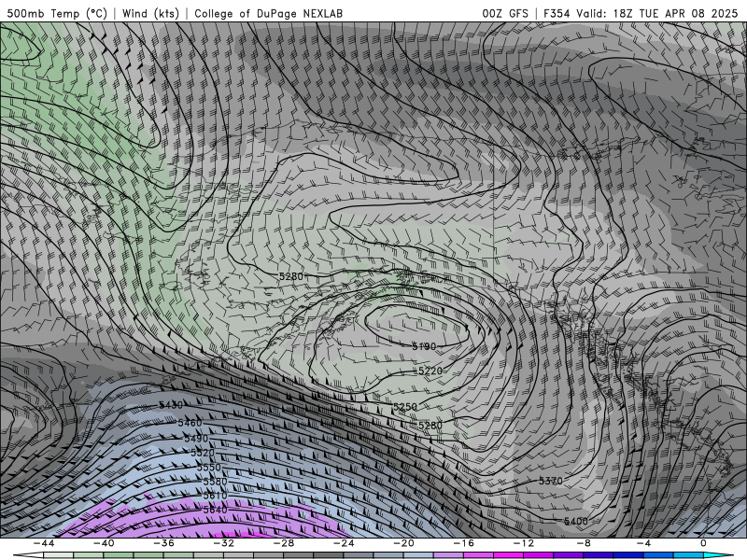Click the 'F354 Valid: 18Z TUE APR 08 2025' text

641,13
